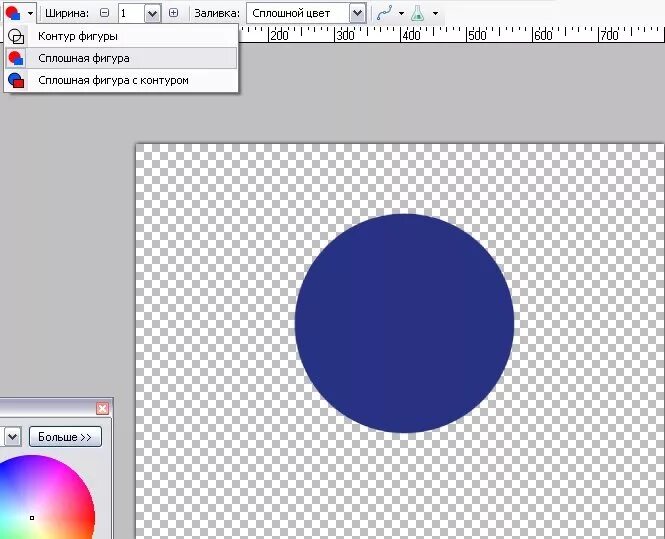Click the 'Больше >>' button
Screen dimensions: 665x539
(x=65, y=437)
